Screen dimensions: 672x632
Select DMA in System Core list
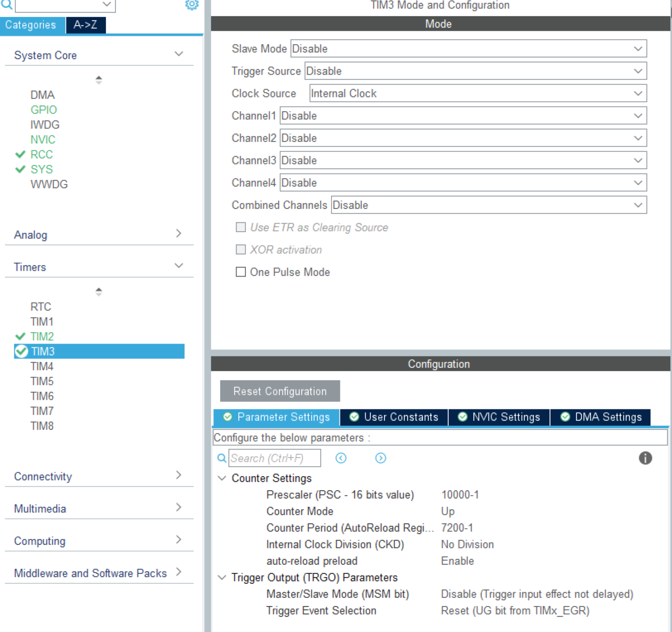[43, 95]
